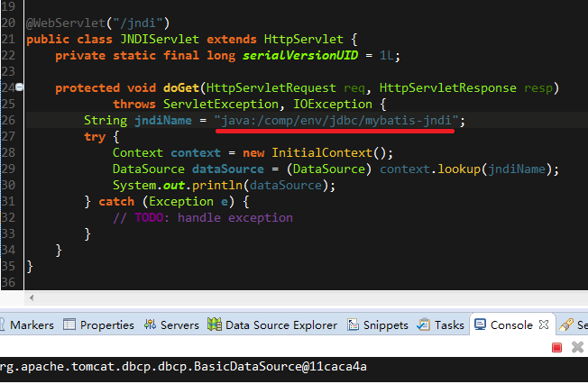Image resolution: width=588 pixels, height=384 pixels.
Task: Click the Console monitor icon
Action: pyautogui.click(x=480, y=325)
